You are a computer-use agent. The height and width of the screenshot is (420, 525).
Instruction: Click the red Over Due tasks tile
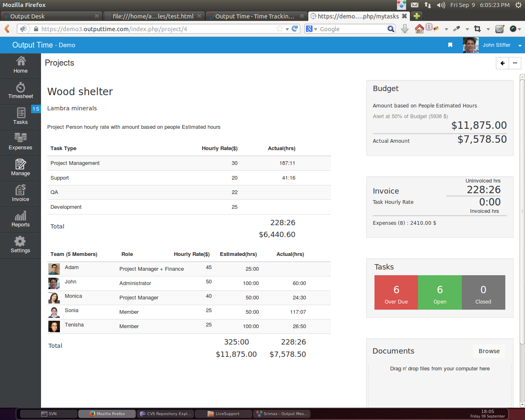396,292
